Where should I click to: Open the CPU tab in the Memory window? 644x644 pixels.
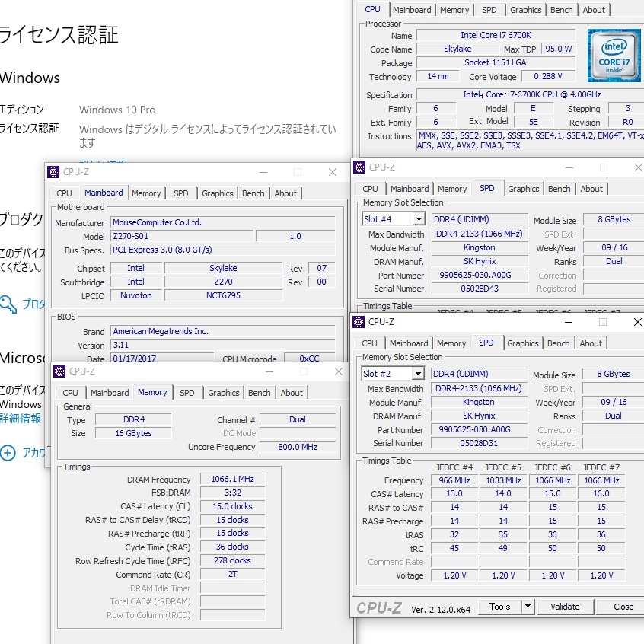coord(70,393)
